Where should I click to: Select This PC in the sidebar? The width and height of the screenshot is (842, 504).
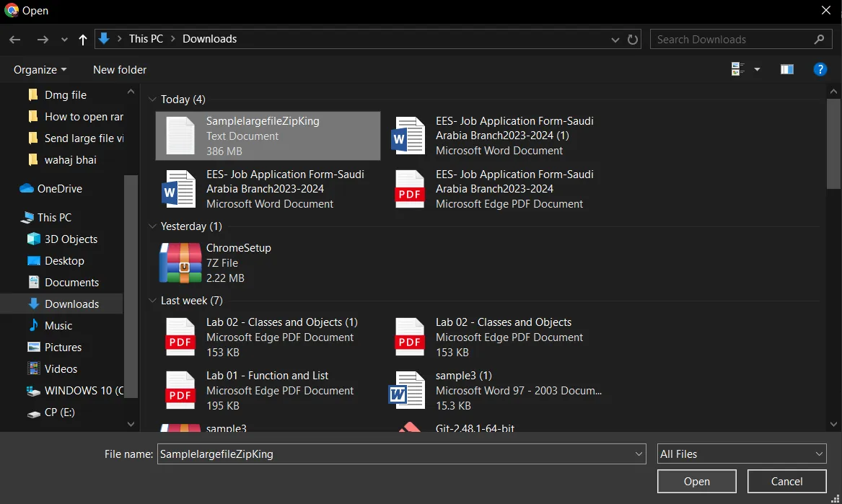pyautogui.click(x=53, y=217)
